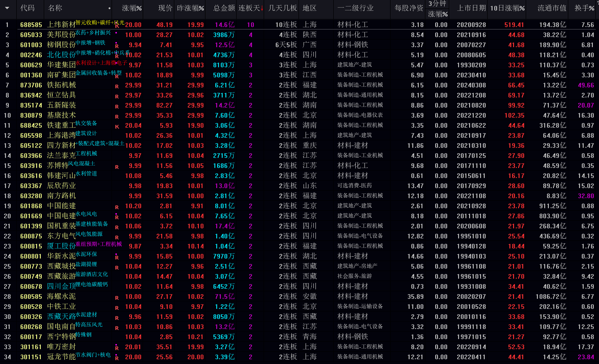Sort by 3分钟涨幅% column header
The height and width of the screenshot is (364, 599).
coord(438,9)
